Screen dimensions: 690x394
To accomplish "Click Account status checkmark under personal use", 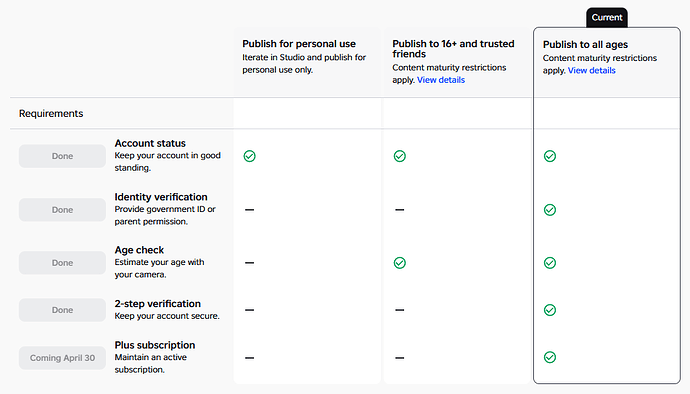I will pos(250,156).
